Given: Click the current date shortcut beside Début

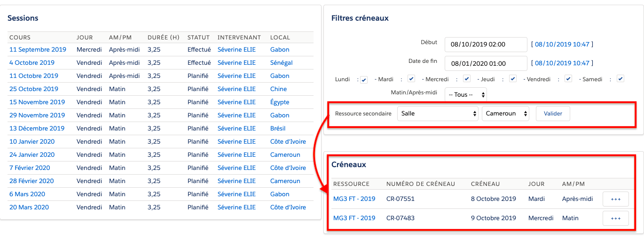Looking at the screenshot, I should (562, 45).
